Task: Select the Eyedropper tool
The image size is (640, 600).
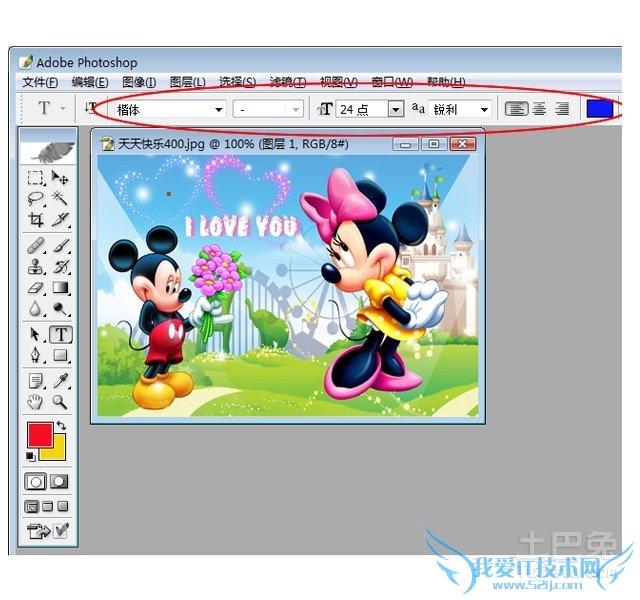Action: point(60,381)
